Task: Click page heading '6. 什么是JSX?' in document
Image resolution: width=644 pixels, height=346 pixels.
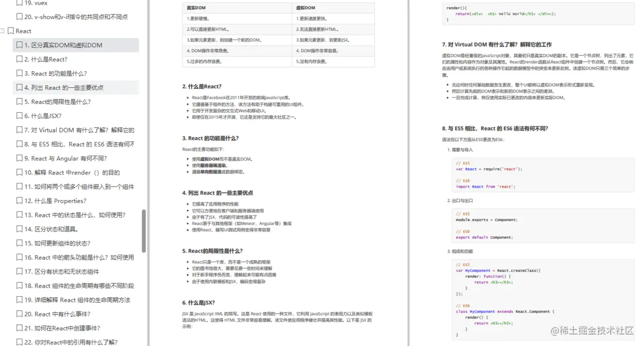Action: pos(198,302)
